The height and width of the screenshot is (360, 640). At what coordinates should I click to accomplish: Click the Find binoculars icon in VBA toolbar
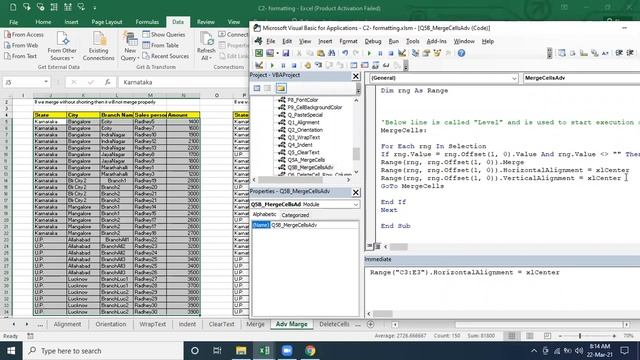(x=331, y=53)
